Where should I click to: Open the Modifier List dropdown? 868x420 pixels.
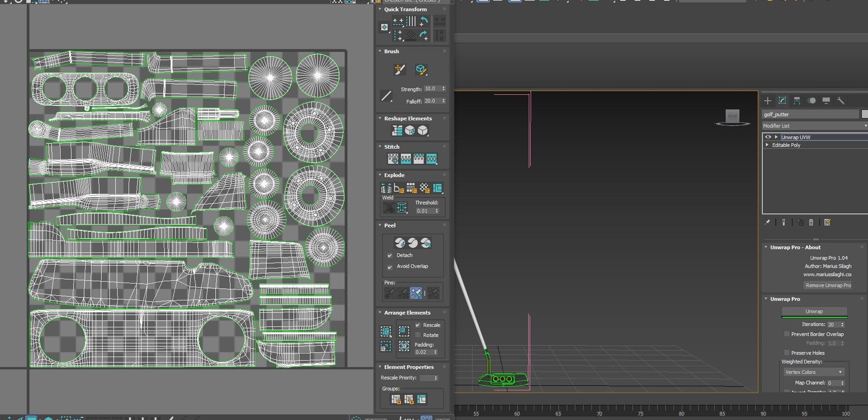coord(815,126)
